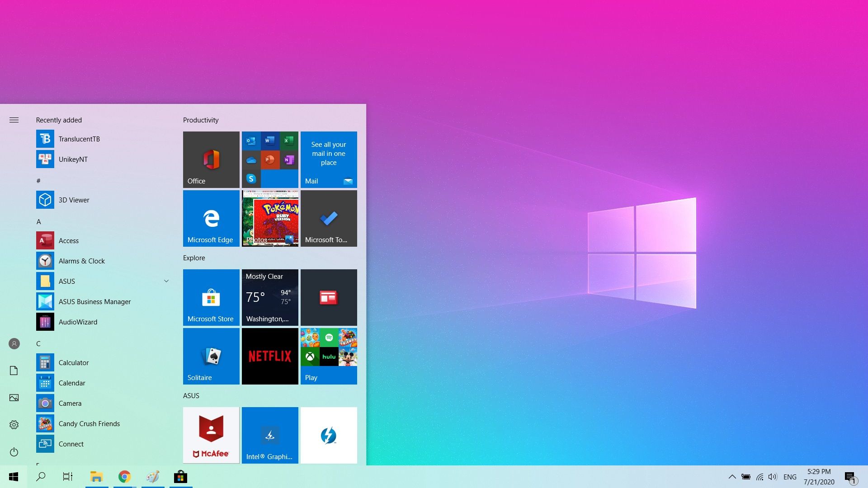Open Access from the app list

pyautogui.click(x=104, y=240)
